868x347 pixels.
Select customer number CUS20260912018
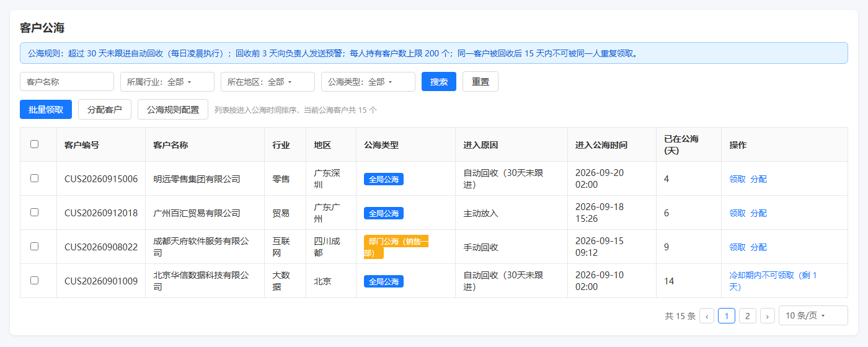point(101,213)
